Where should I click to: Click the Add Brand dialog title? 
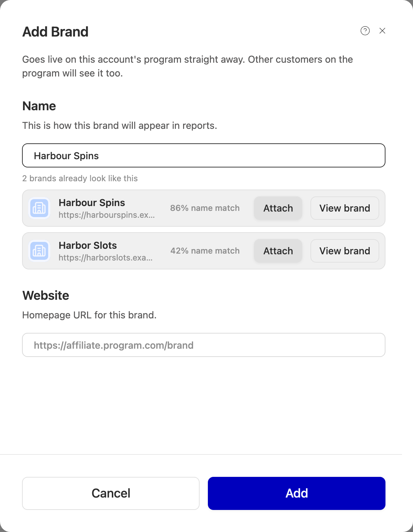[x=55, y=32]
